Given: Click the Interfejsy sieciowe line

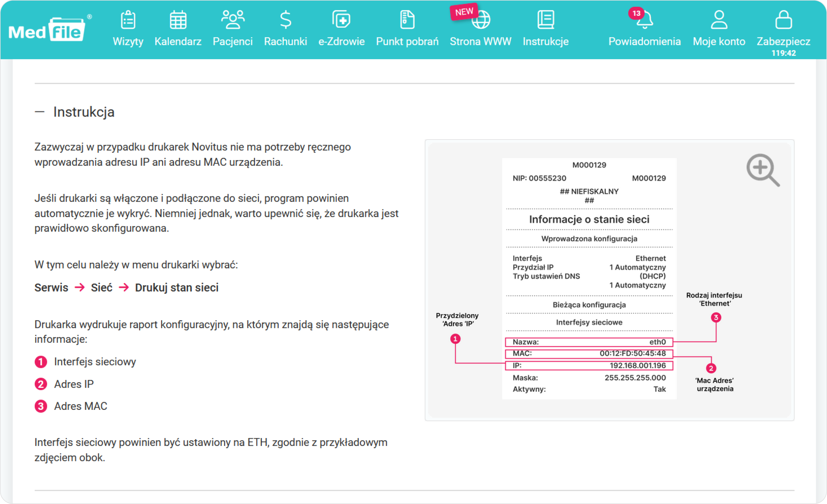Looking at the screenshot, I should (589, 322).
